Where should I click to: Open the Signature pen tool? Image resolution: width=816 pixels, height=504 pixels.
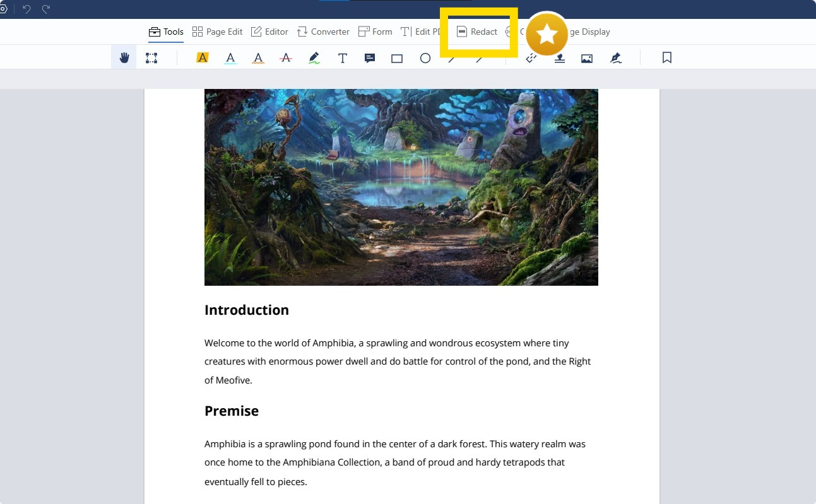pyautogui.click(x=616, y=58)
